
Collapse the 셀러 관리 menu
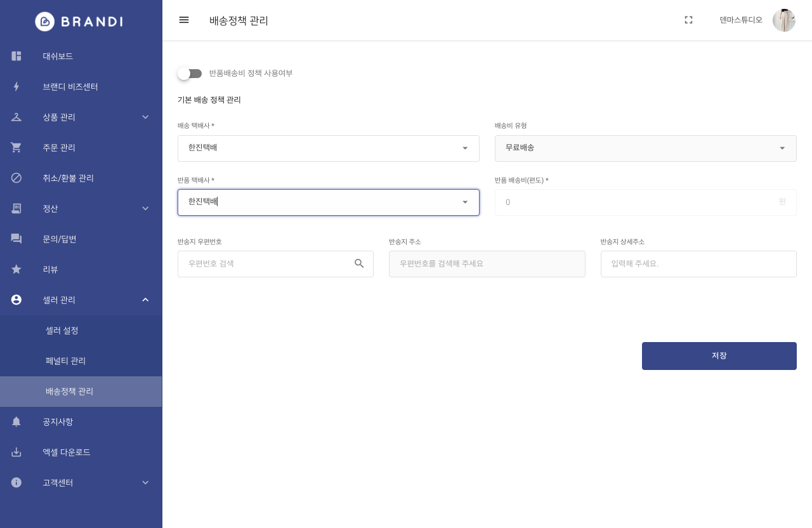[x=145, y=300]
